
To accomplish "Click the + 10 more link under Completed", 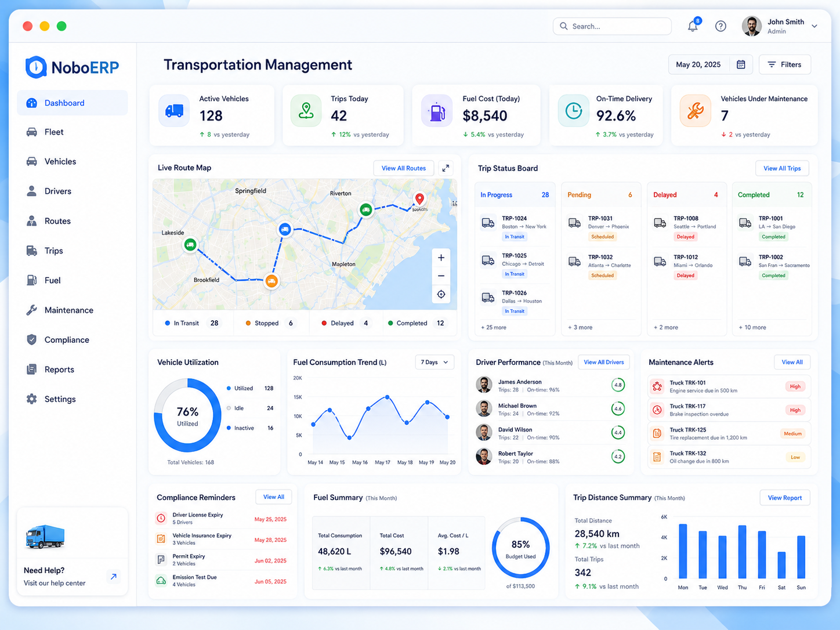I will click(x=752, y=327).
